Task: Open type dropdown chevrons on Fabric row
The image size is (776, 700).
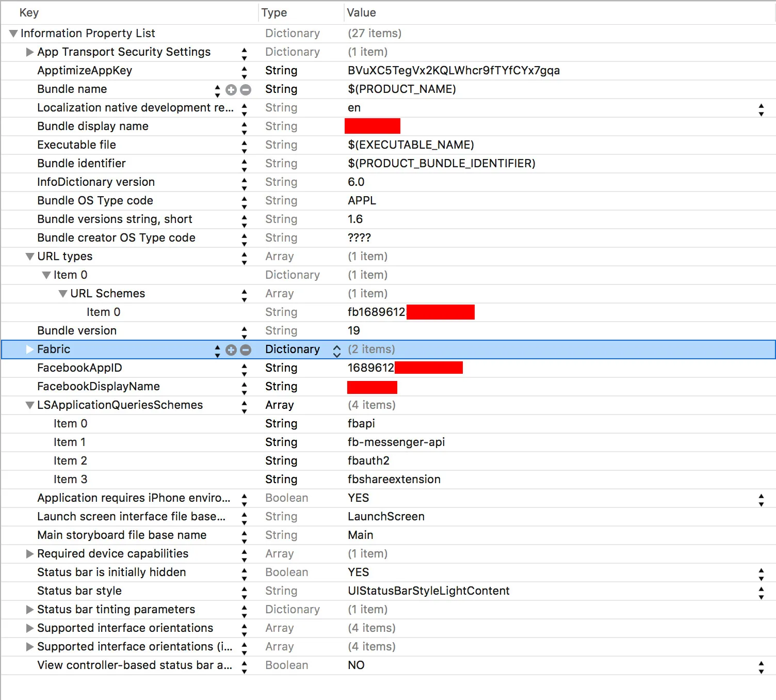Action: [337, 351]
